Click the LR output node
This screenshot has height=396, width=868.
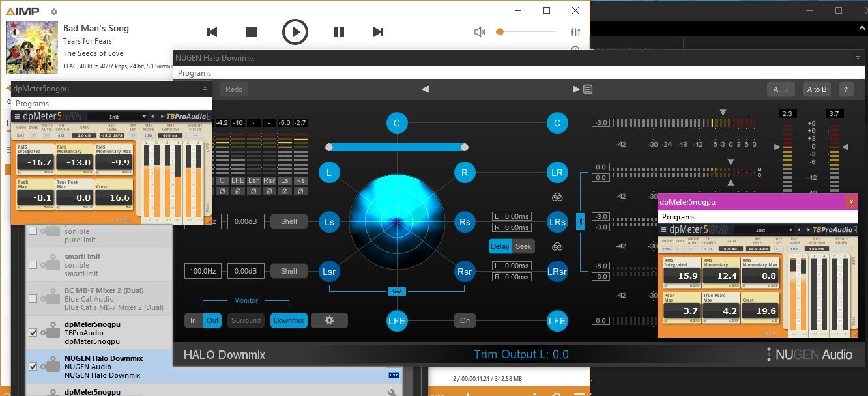[x=557, y=173]
